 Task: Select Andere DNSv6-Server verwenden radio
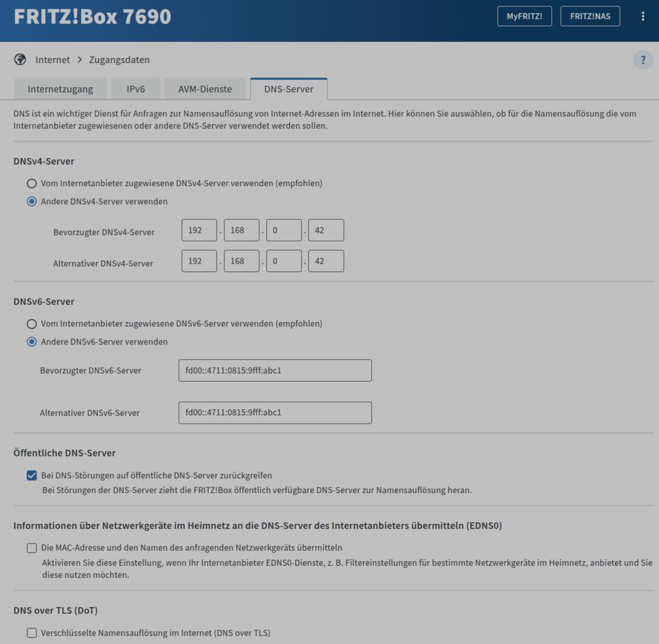point(32,342)
